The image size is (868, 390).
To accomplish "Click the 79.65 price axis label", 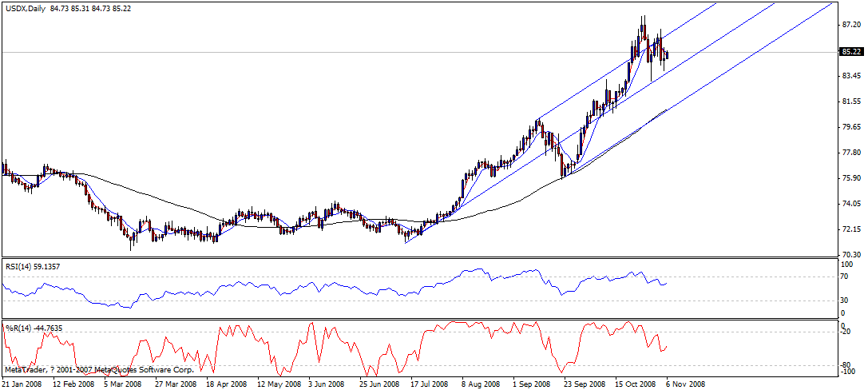I will coord(851,127).
